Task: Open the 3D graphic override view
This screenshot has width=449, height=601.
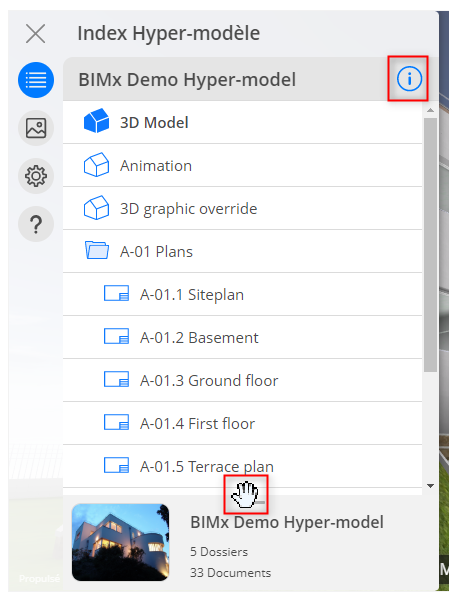Action: click(x=242, y=209)
